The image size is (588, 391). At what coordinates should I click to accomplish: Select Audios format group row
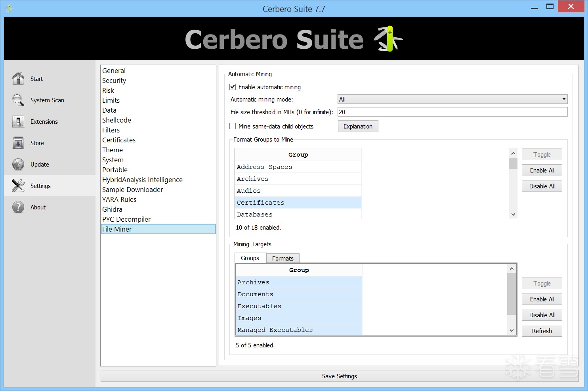(x=298, y=191)
